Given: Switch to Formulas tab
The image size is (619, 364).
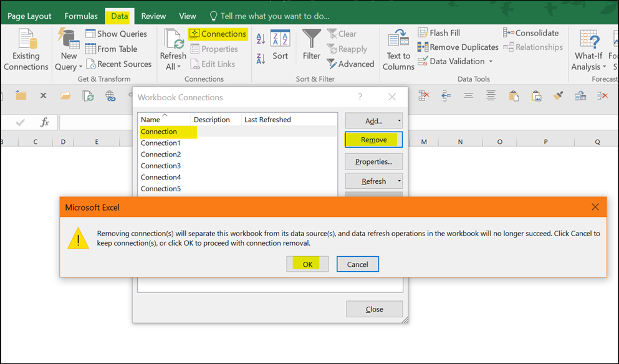Looking at the screenshot, I should click(x=81, y=16).
